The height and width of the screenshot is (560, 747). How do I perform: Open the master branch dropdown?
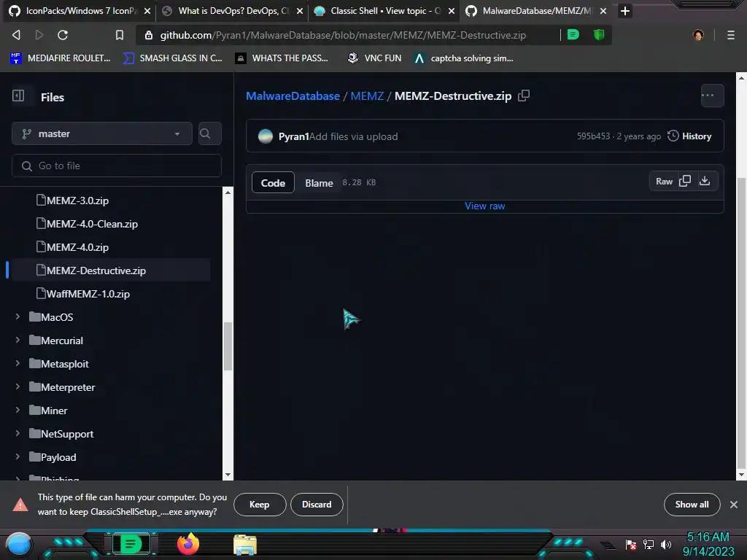[x=102, y=133]
